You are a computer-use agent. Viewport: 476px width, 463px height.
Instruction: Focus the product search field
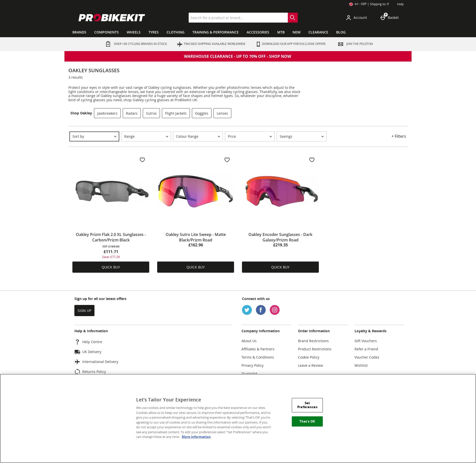[x=238, y=18]
